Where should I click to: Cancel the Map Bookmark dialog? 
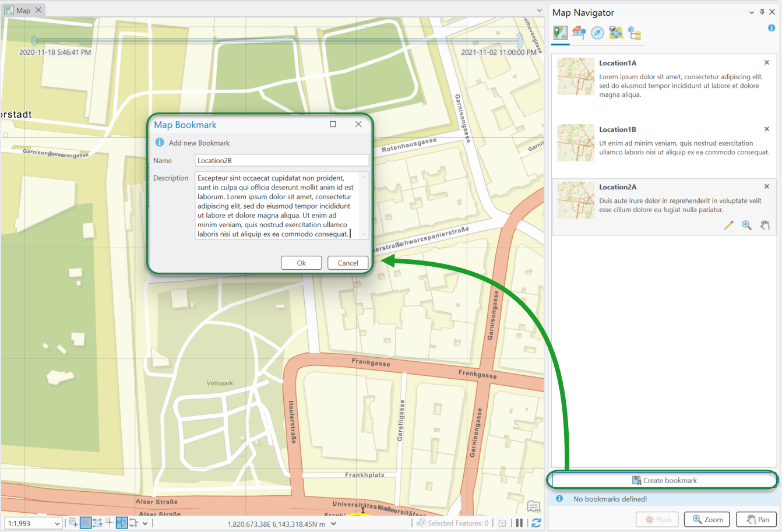(x=348, y=263)
